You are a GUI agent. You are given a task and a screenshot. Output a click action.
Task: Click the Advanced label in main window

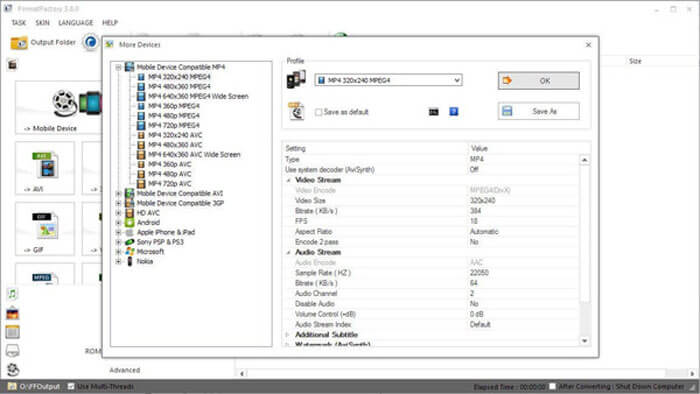[x=125, y=370]
